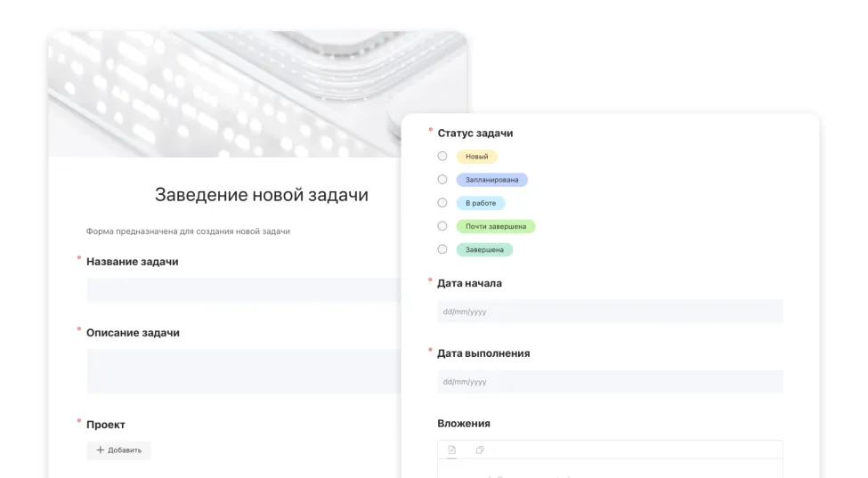
Task: Click the Название задачи label
Action: tap(133, 262)
